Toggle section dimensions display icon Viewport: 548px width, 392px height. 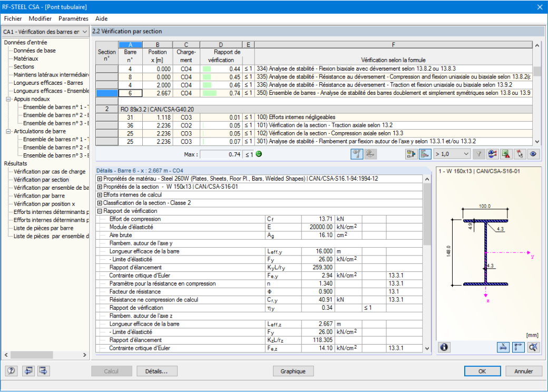(x=503, y=347)
